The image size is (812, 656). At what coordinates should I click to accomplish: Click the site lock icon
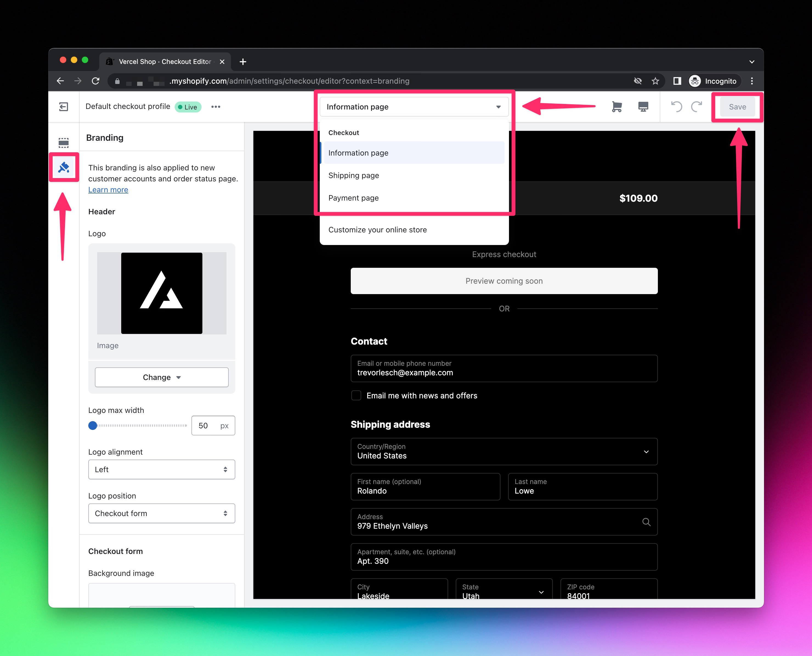tap(117, 81)
